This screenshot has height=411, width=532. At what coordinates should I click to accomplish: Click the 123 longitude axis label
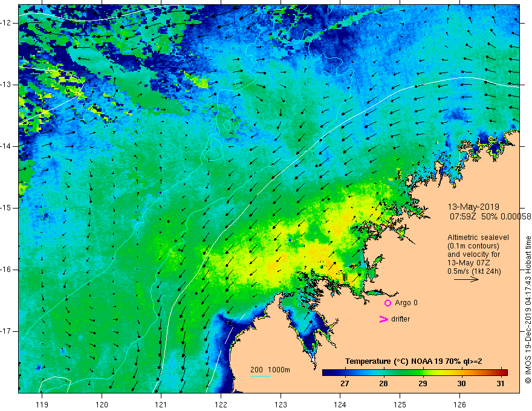point(281,404)
